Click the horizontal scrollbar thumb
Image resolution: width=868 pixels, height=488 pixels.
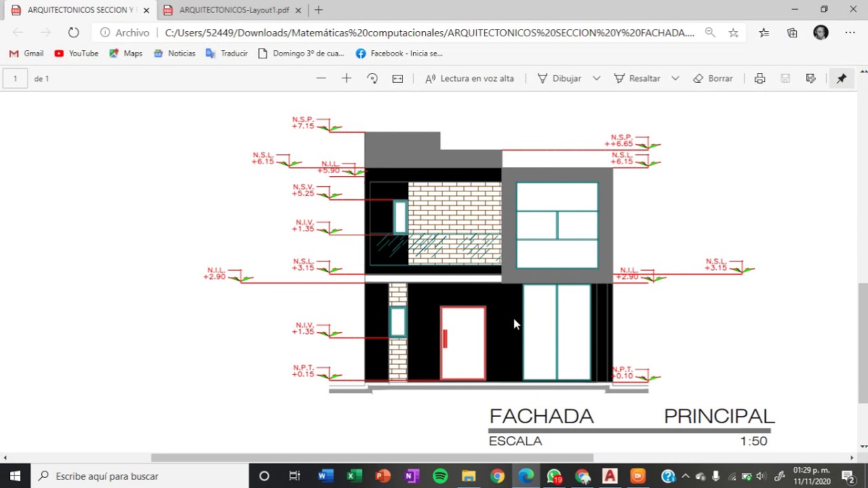pyautogui.click(x=372, y=458)
